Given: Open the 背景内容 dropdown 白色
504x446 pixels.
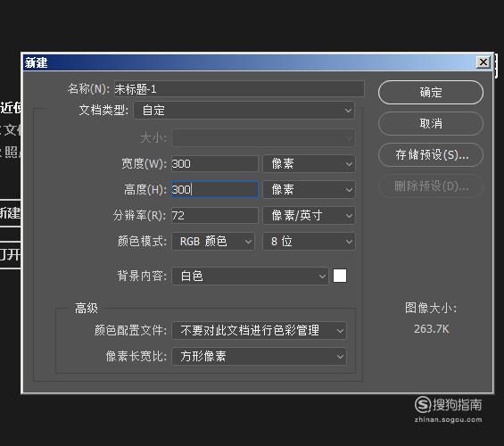Looking at the screenshot, I should coord(250,276).
